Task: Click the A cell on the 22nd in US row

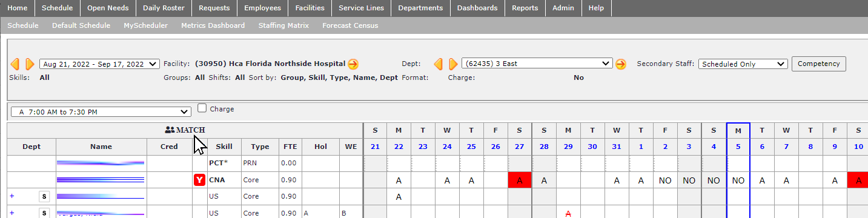Action: 399,197
